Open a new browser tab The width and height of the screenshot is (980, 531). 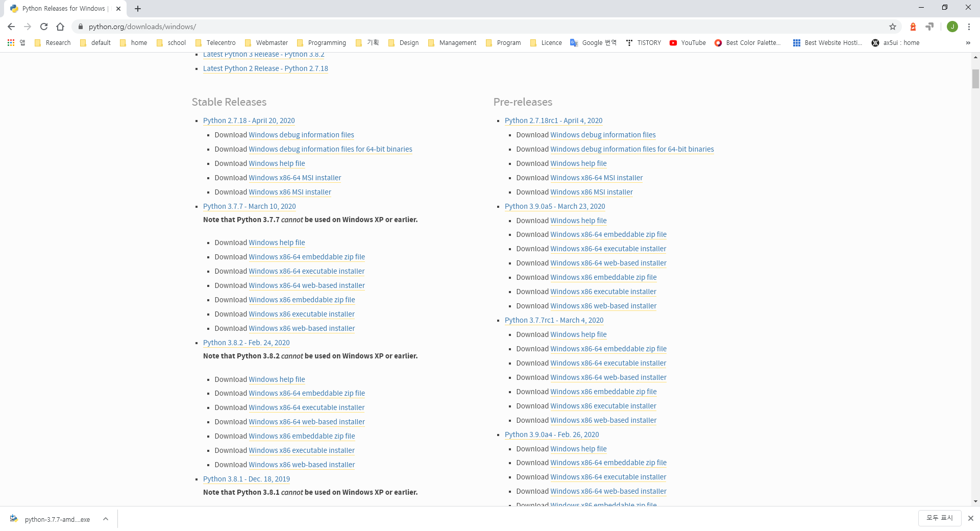click(138, 9)
